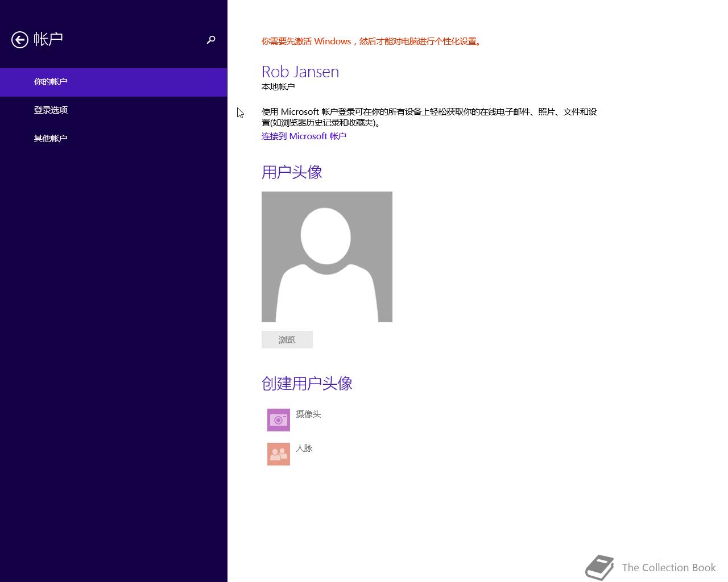
Task: Open the 登录选项 section
Action: (x=114, y=110)
